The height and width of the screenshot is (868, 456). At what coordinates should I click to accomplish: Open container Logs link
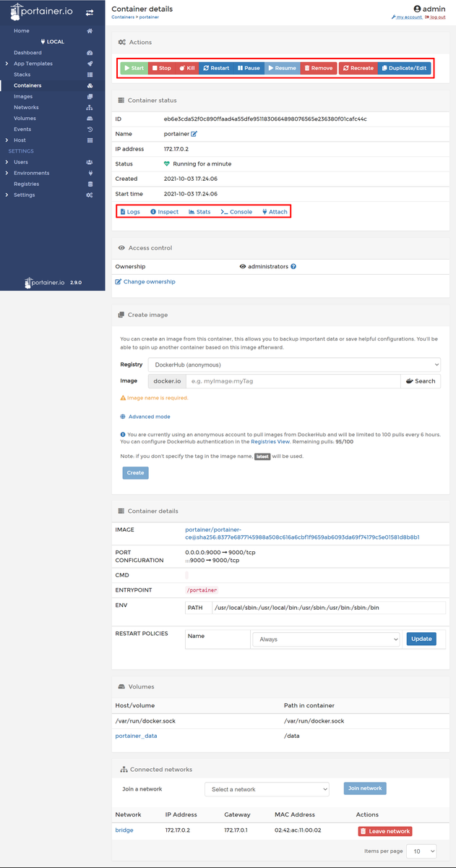[130, 212]
